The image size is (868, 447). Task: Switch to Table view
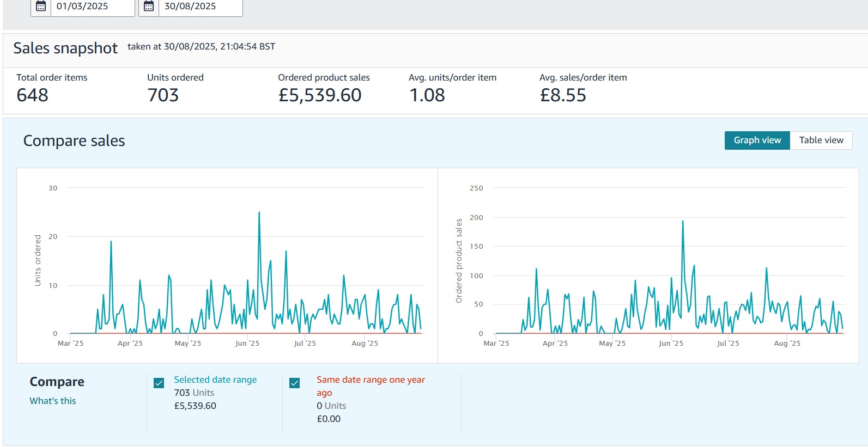click(x=821, y=140)
